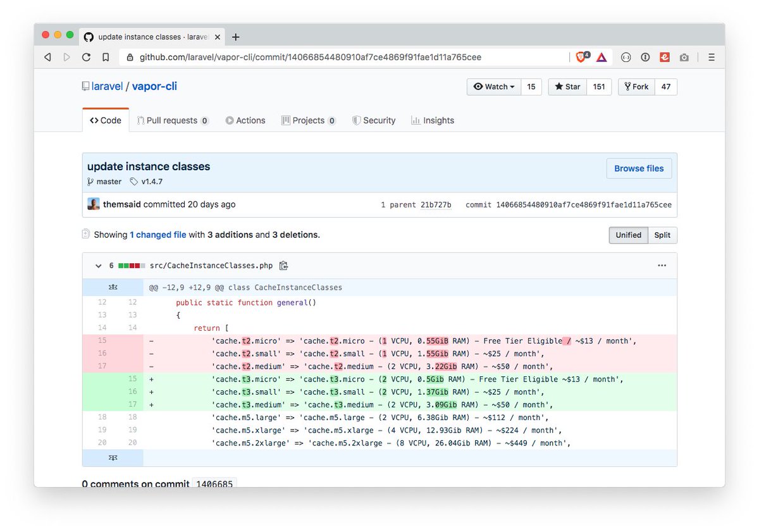Click the first circular extension icon
Screen dimensions: 759x532
[626, 57]
